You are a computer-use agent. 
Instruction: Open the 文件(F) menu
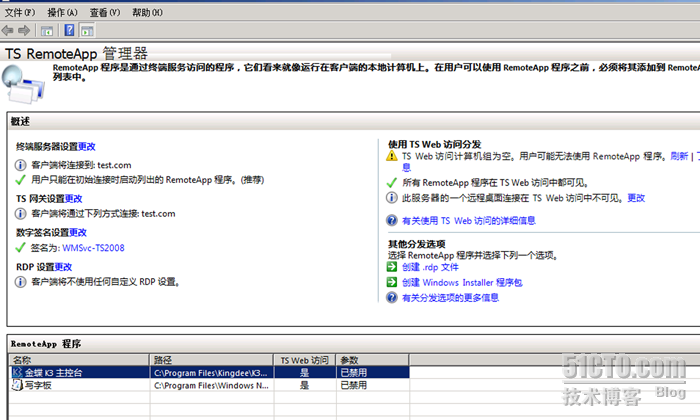pyautogui.click(x=20, y=12)
